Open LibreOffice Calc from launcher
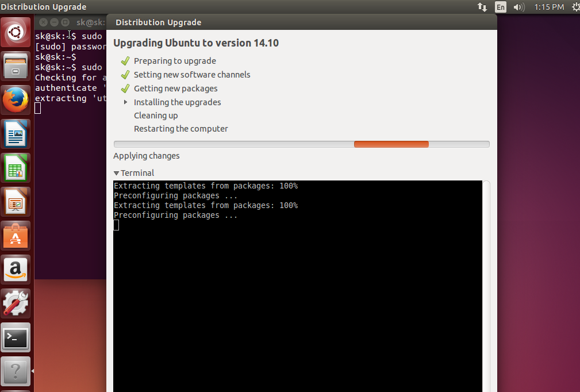Screen dimensions: 580x392 tap(16, 168)
